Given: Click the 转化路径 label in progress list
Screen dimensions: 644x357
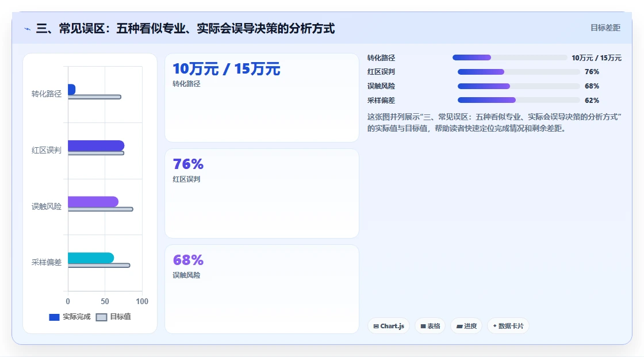Looking at the screenshot, I should click(381, 58).
